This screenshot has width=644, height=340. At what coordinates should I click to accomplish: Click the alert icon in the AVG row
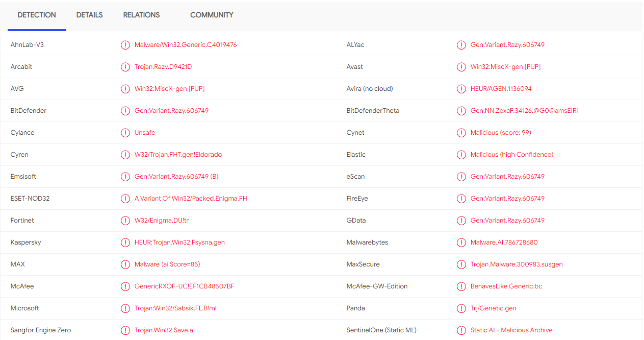coord(125,89)
